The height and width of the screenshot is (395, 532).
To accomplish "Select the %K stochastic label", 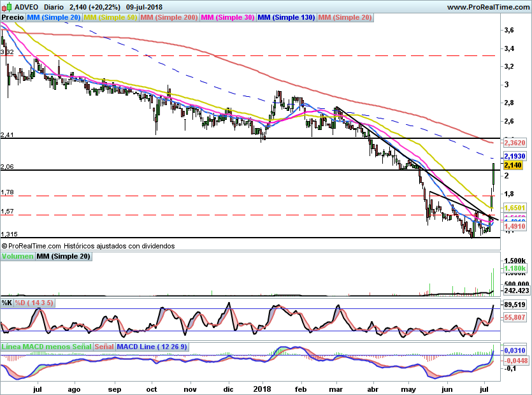I will (7, 302).
